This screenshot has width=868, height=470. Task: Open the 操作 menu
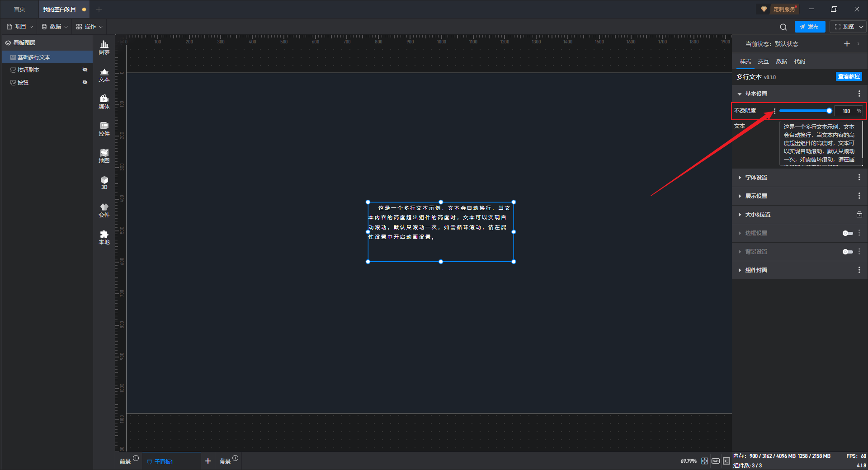point(90,27)
